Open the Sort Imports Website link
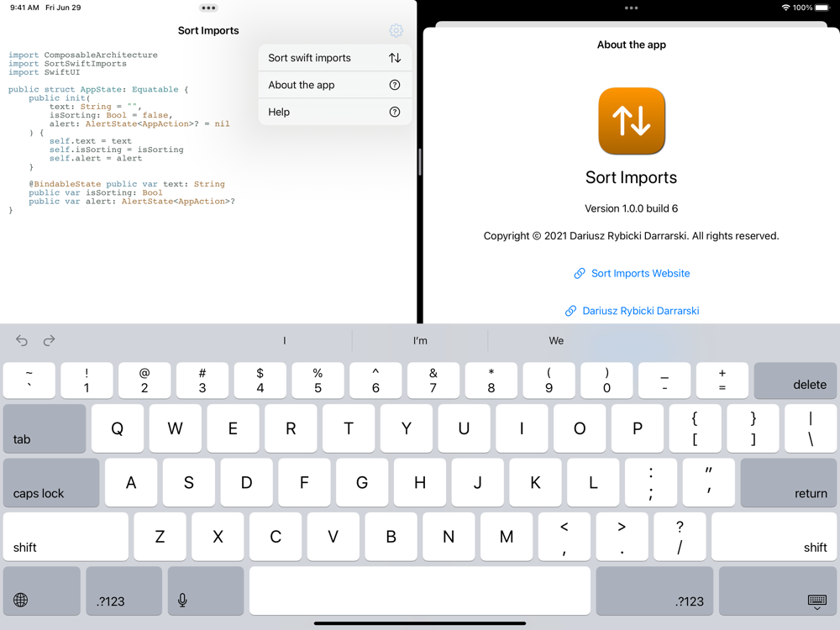Viewport: 840px width, 630px height. (632, 273)
